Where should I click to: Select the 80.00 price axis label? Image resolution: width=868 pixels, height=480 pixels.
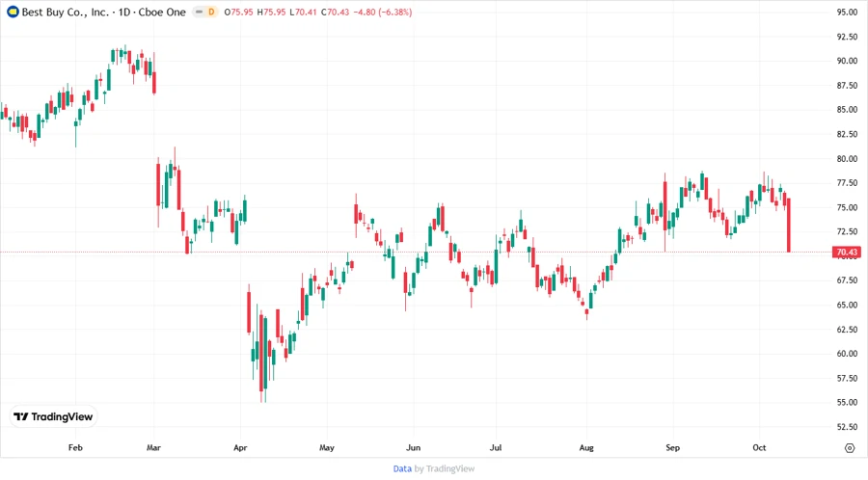click(847, 159)
